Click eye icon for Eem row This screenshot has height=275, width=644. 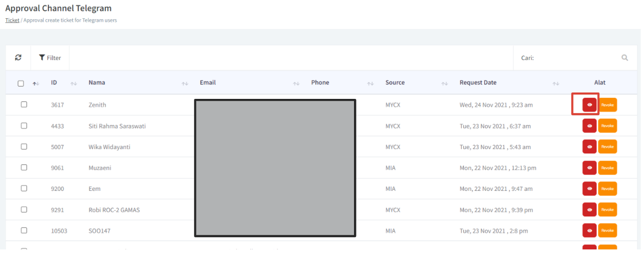[589, 188]
